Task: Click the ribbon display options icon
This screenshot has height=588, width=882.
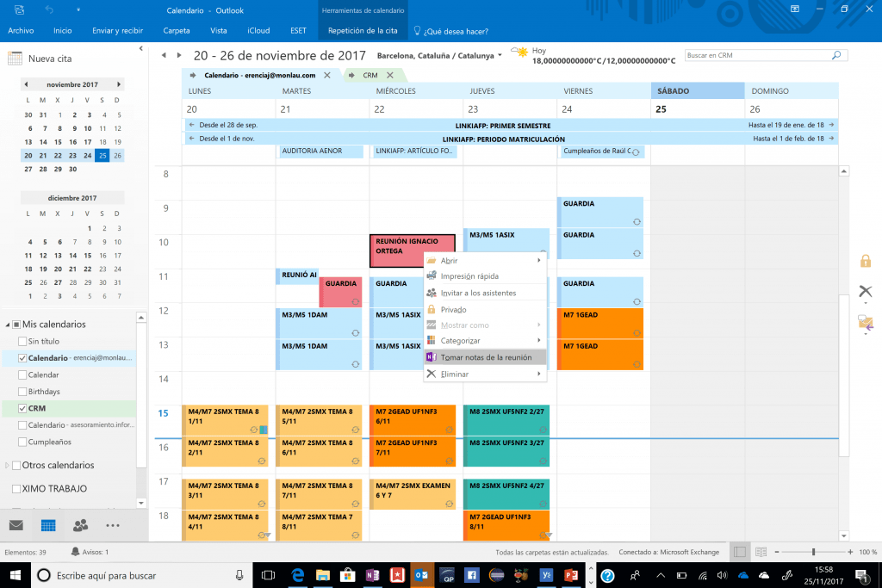Action: click(x=795, y=9)
